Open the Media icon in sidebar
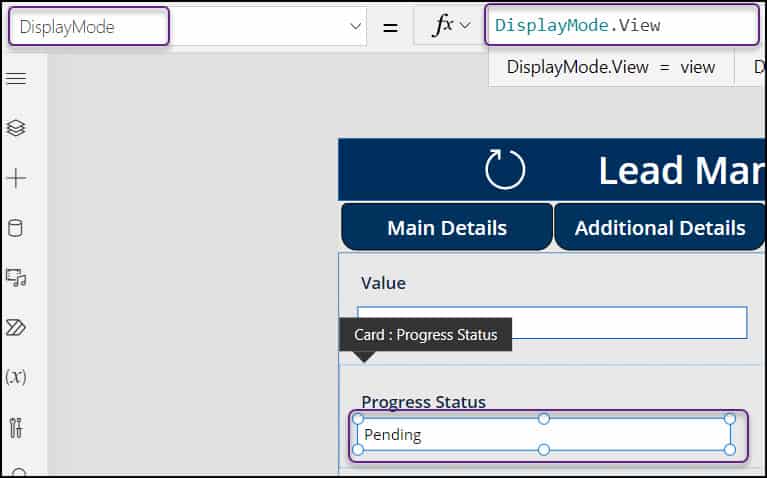767x478 pixels. click(16, 277)
